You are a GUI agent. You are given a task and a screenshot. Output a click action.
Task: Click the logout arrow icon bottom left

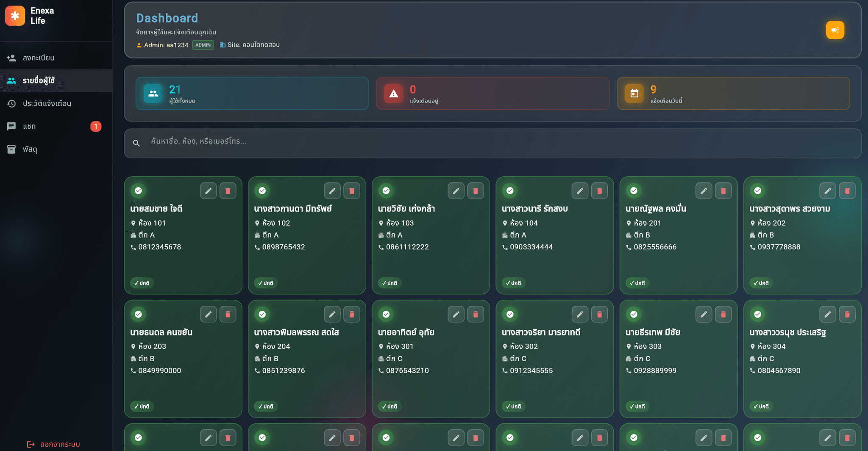coord(31,444)
